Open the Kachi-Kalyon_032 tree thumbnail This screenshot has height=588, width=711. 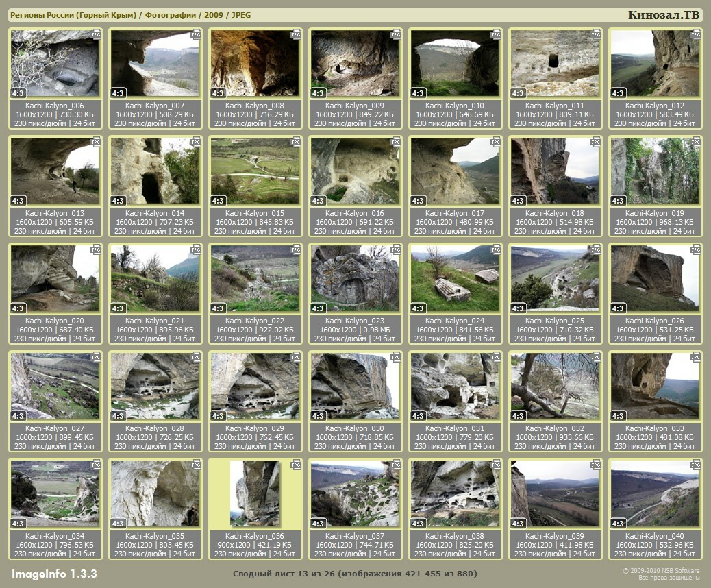point(555,386)
